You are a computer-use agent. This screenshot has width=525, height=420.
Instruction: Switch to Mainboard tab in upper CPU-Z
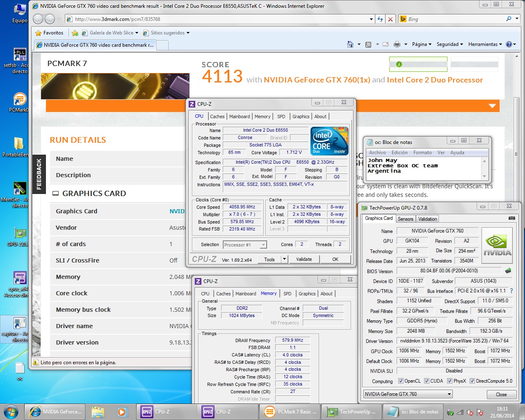tap(240, 116)
